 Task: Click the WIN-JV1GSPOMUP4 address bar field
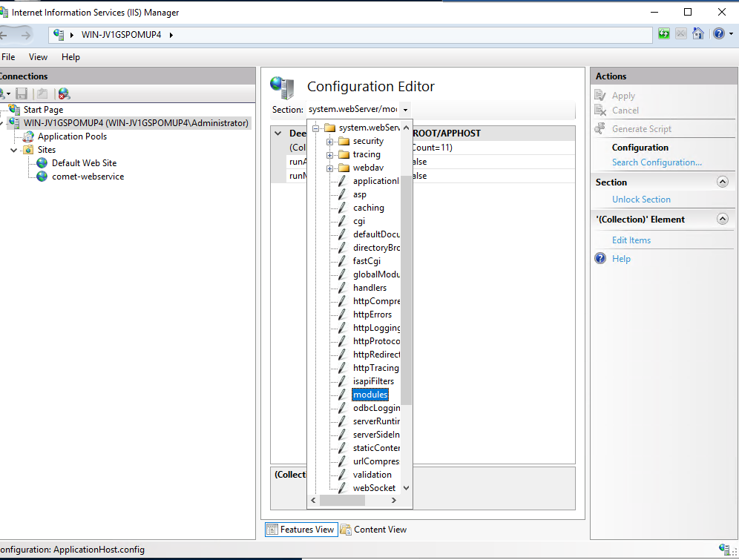tap(350, 35)
